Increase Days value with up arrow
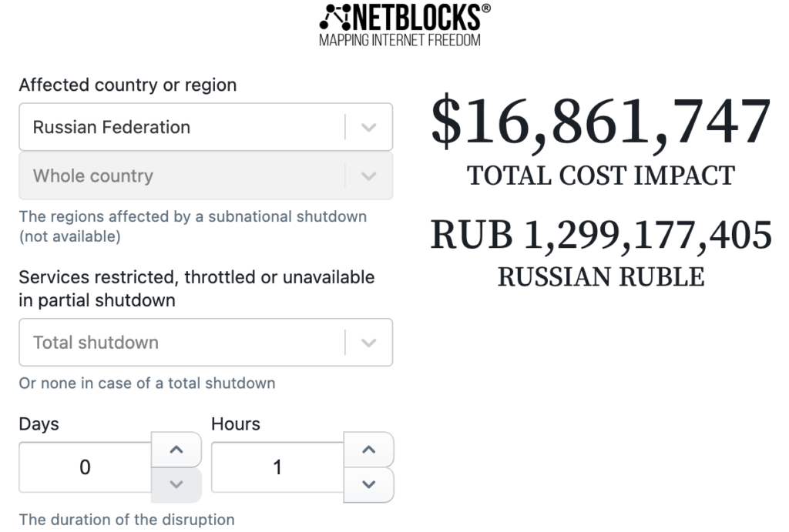This screenshot has width=789, height=532. pos(176,450)
